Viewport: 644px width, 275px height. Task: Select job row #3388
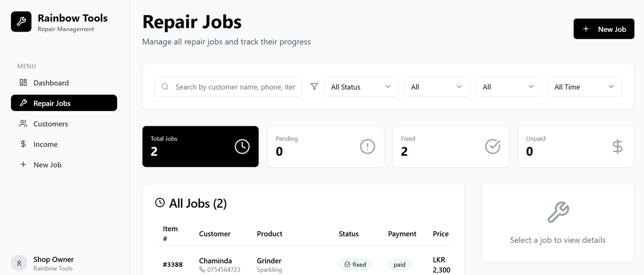[x=173, y=264]
